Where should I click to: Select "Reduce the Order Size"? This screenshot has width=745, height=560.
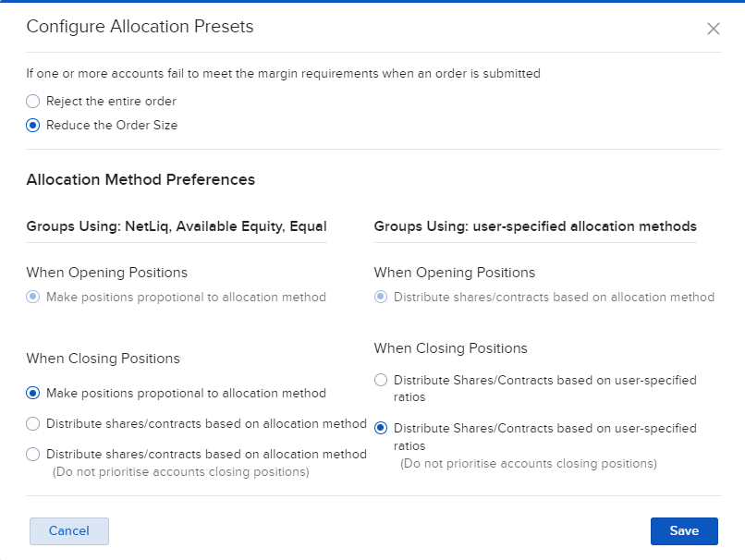(32, 125)
